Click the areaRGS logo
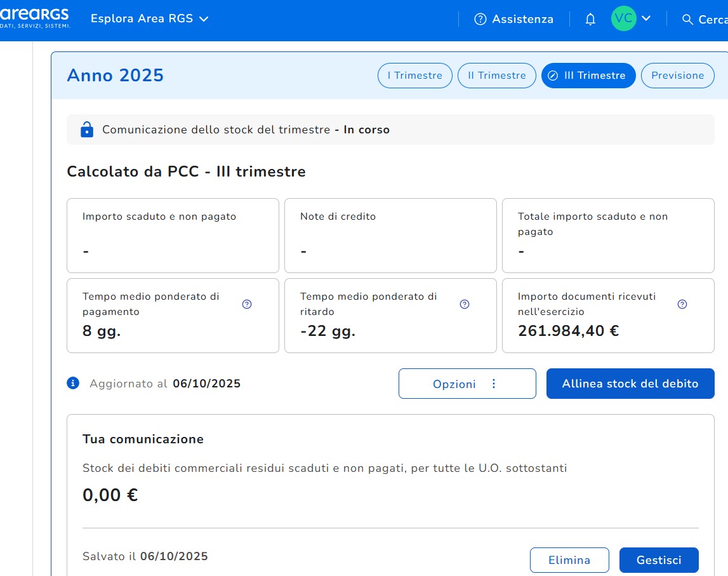Screen dimensions: 728x576 click(x=35, y=18)
